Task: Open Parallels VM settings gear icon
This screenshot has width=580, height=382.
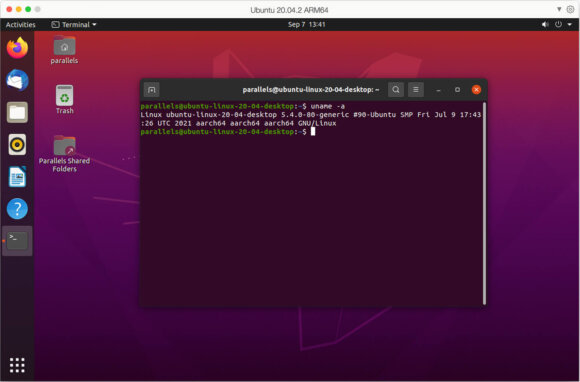Action: point(570,10)
